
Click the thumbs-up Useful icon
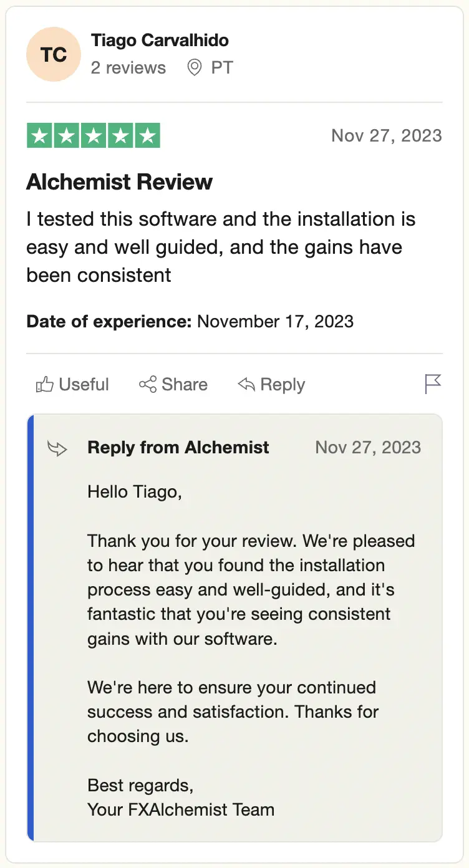click(44, 385)
